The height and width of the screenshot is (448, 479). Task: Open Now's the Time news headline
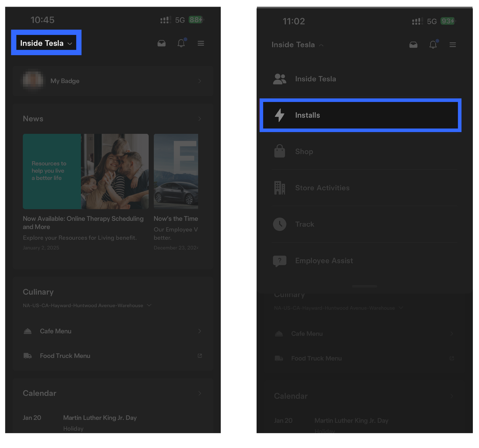176,218
